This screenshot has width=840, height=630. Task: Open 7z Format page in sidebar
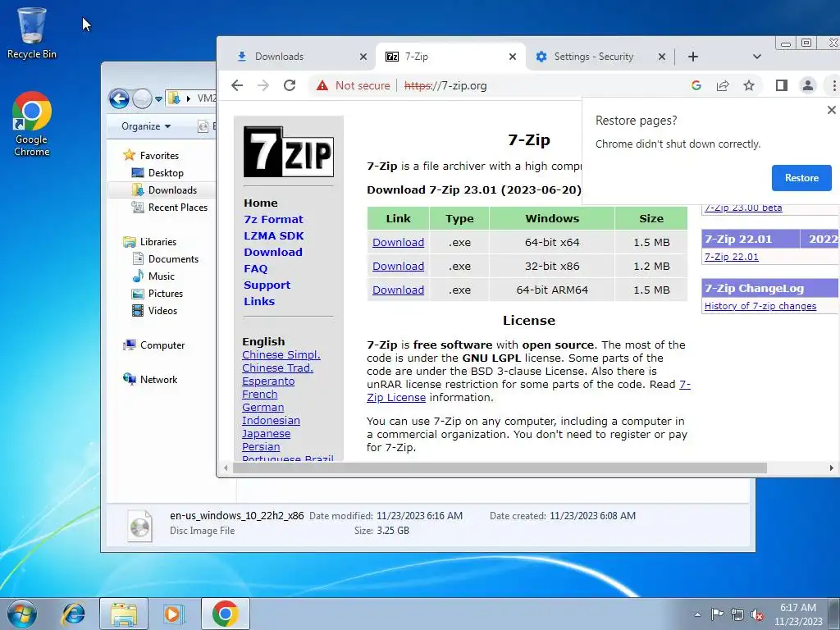pos(273,219)
